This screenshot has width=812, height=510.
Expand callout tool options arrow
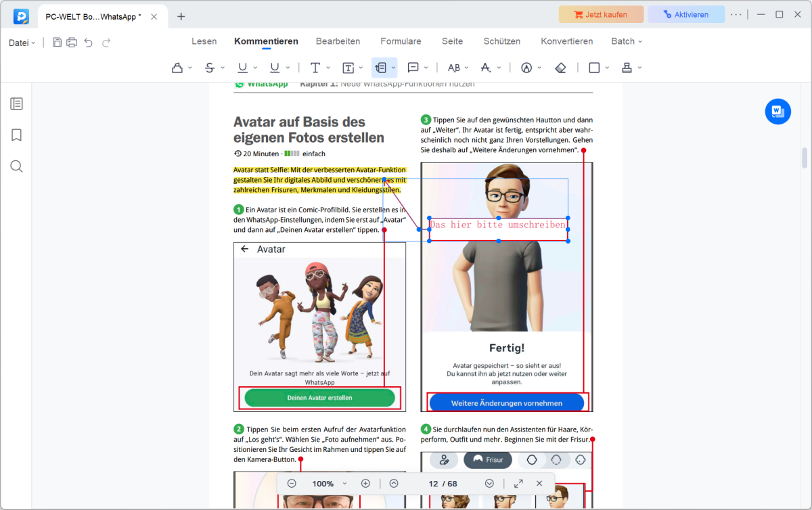pyautogui.click(x=393, y=68)
